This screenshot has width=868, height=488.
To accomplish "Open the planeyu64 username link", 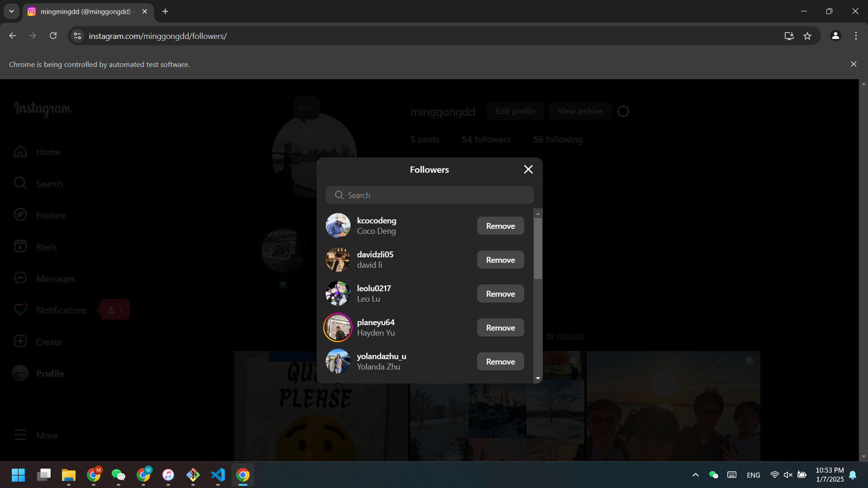I will (x=375, y=322).
